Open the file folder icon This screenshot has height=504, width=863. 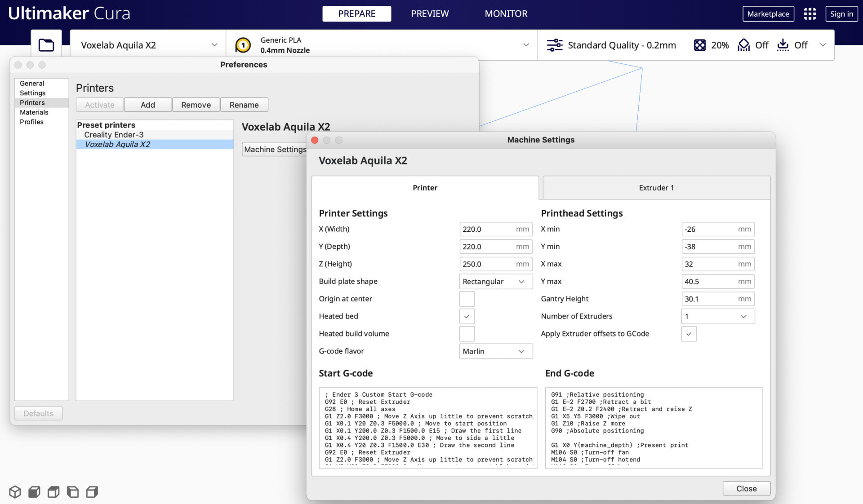(x=46, y=45)
